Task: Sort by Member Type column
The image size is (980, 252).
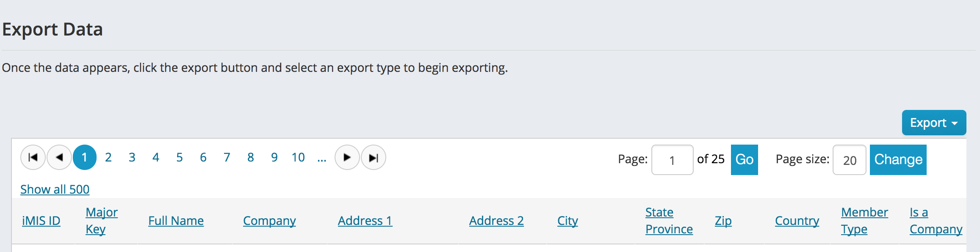Action: pyautogui.click(x=864, y=221)
